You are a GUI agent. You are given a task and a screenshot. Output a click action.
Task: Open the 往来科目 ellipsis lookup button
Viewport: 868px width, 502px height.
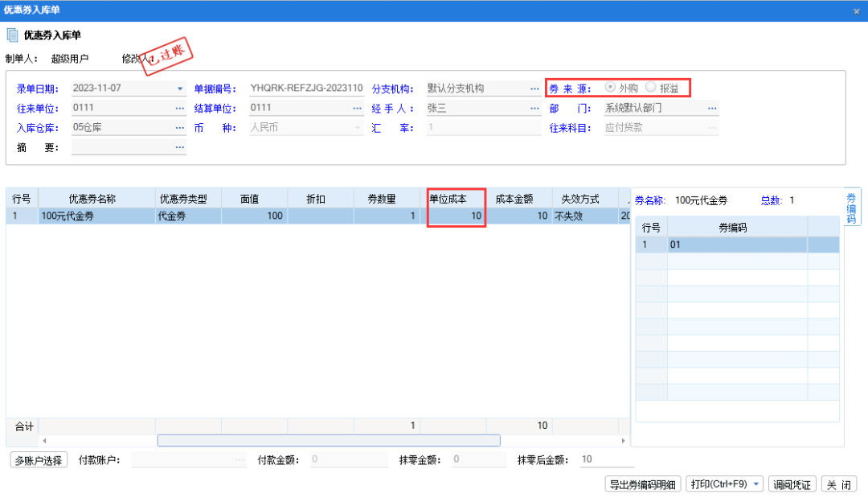[712, 127]
